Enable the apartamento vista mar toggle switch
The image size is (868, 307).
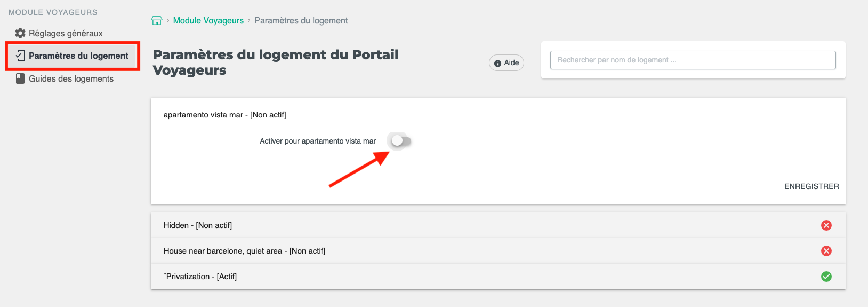401,141
